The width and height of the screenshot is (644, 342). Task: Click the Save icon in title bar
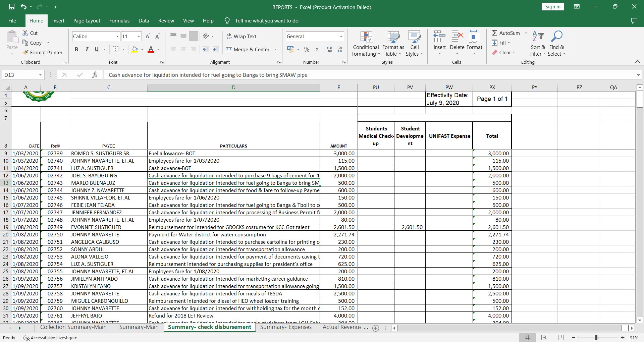pos(12,7)
